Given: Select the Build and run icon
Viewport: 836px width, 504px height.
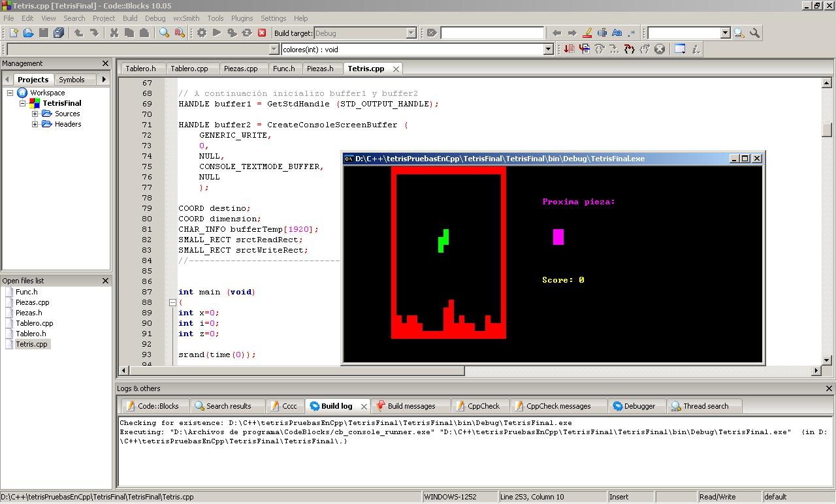Looking at the screenshot, I should click(x=232, y=33).
